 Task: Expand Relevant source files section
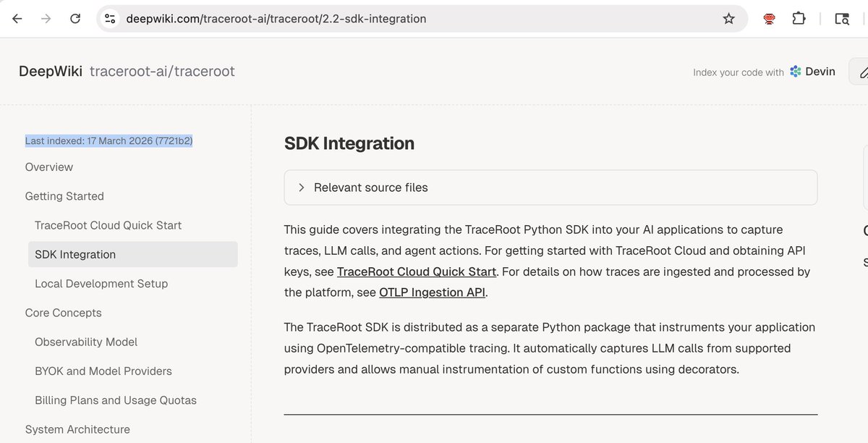pyautogui.click(x=550, y=187)
